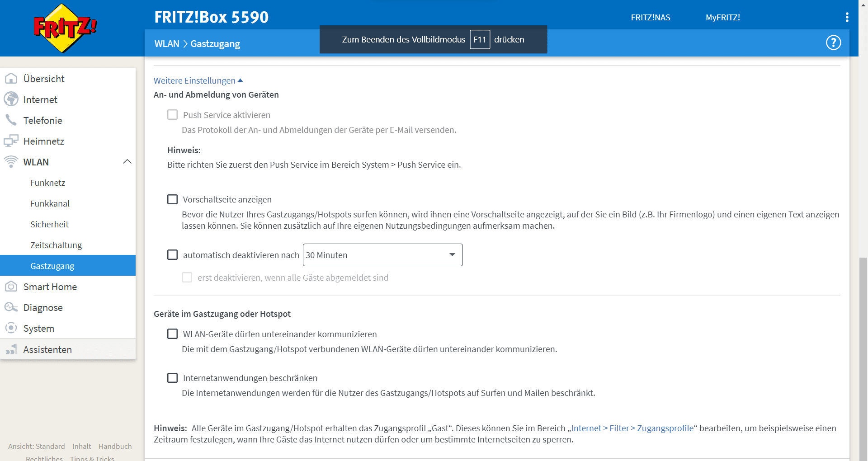This screenshot has height=461, width=868.
Task: Click the Übersicht house icon
Action: (11, 79)
